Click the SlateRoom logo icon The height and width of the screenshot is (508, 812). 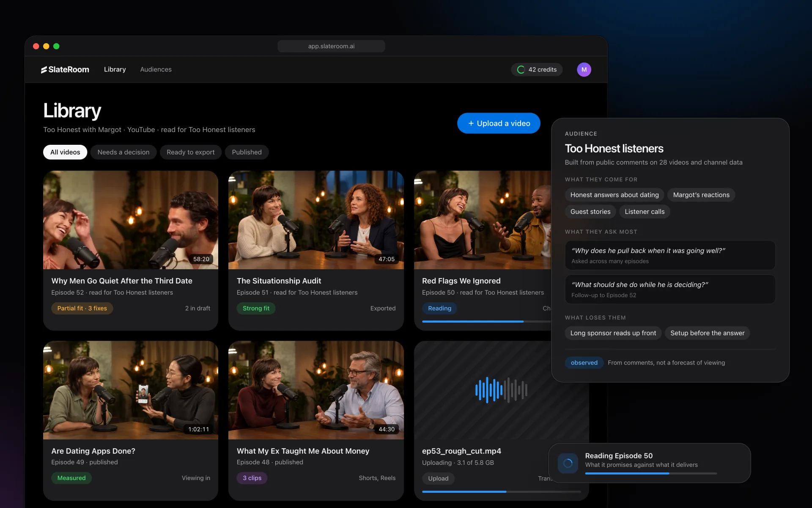(44, 69)
